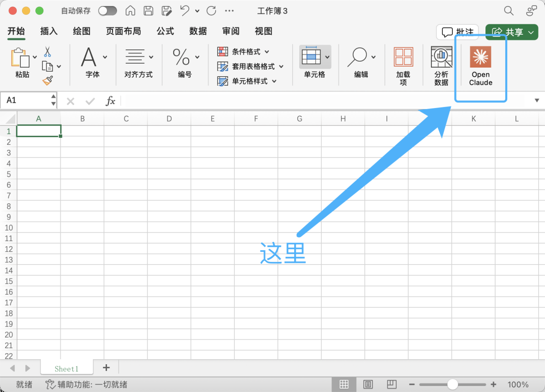
Task: Open 条件格式 (Conditional Formatting)
Action: [x=242, y=51]
